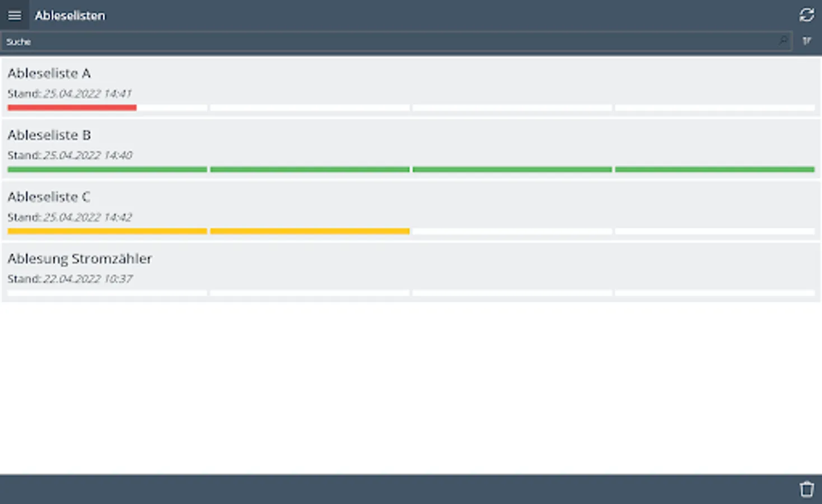Open the hamburger navigation menu
The width and height of the screenshot is (822, 504).
(15, 15)
